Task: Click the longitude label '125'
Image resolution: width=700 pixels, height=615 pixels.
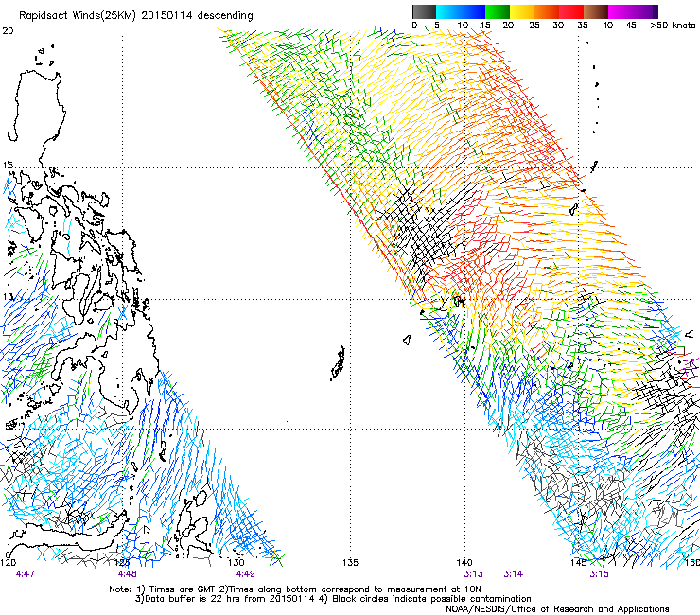Action: (122, 562)
